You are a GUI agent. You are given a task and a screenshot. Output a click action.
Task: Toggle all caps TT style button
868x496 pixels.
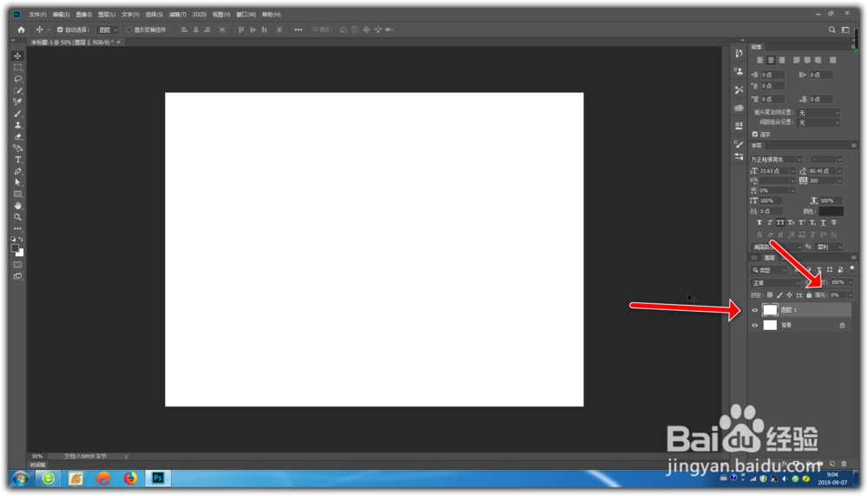[780, 222]
